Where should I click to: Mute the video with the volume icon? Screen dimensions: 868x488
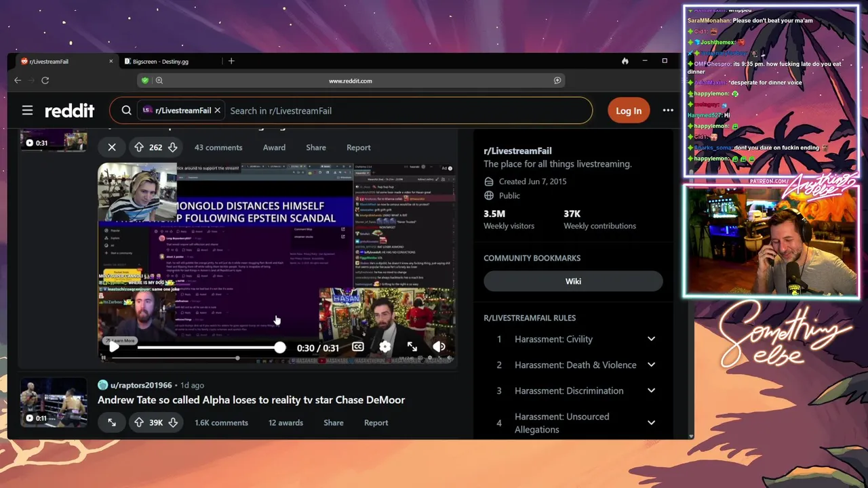point(439,347)
